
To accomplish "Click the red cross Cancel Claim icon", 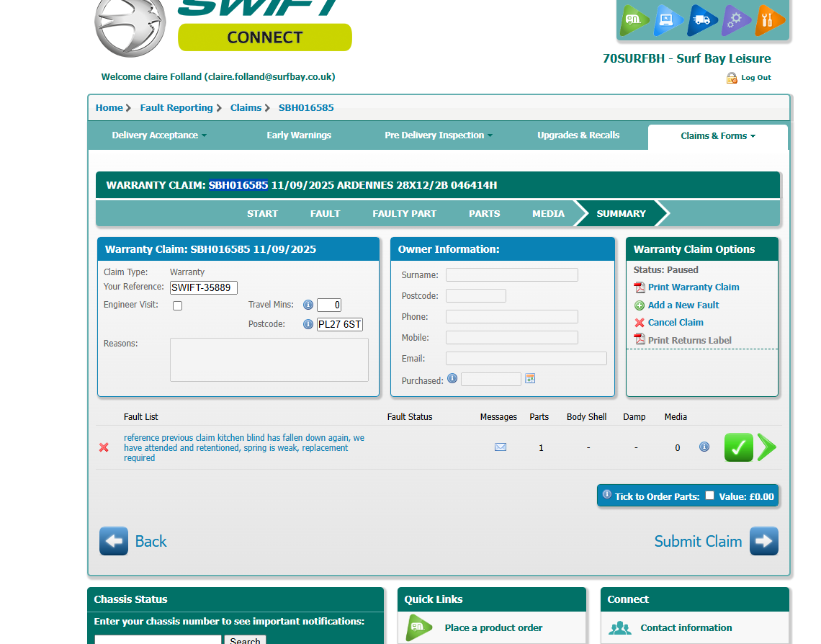I will coord(640,323).
